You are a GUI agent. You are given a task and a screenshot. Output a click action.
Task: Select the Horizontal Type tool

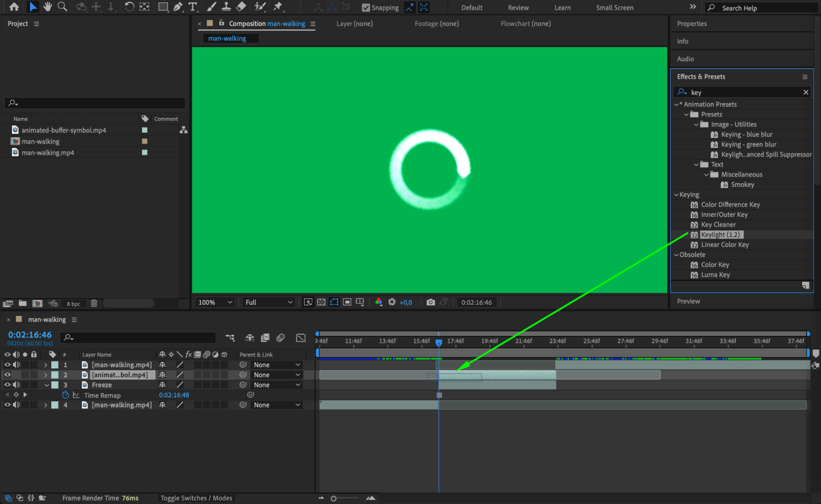[x=192, y=7]
